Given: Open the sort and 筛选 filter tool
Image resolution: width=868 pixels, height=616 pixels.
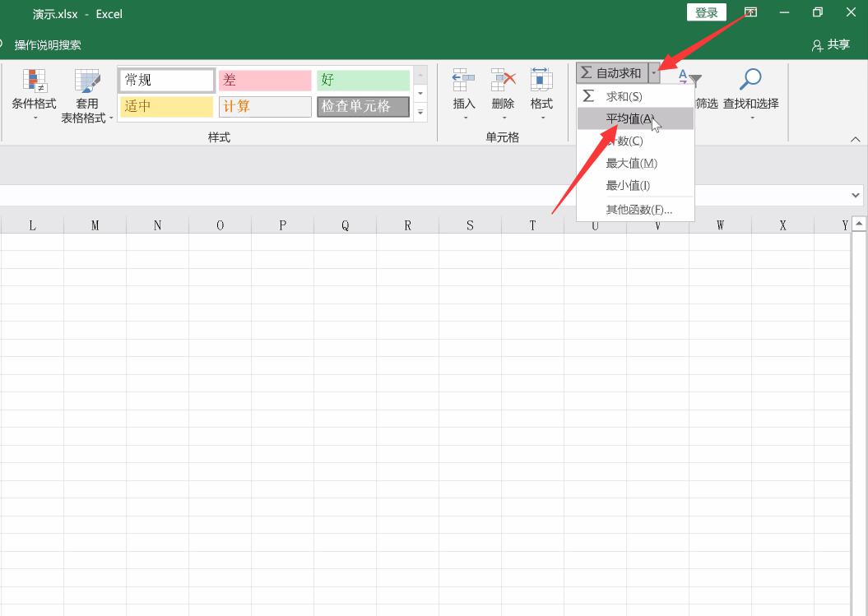Looking at the screenshot, I should (699, 91).
